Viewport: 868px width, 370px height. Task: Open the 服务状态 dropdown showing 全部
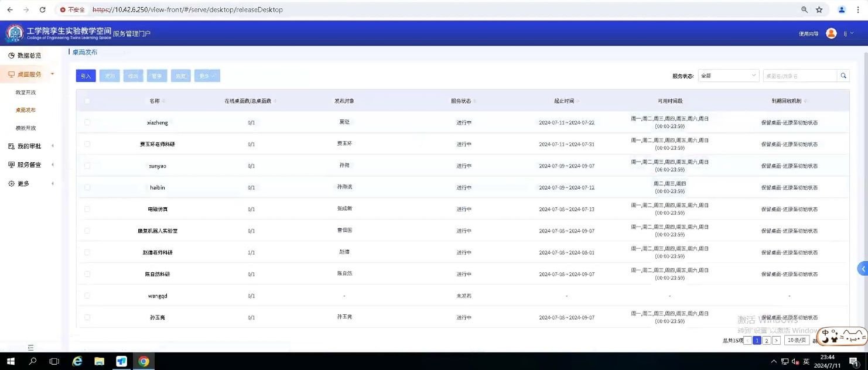(x=729, y=76)
